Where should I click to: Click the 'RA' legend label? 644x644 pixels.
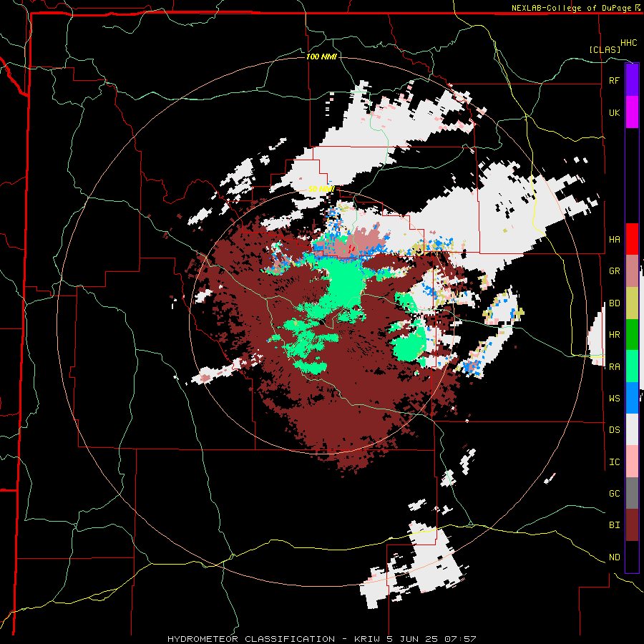click(x=614, y=367)
